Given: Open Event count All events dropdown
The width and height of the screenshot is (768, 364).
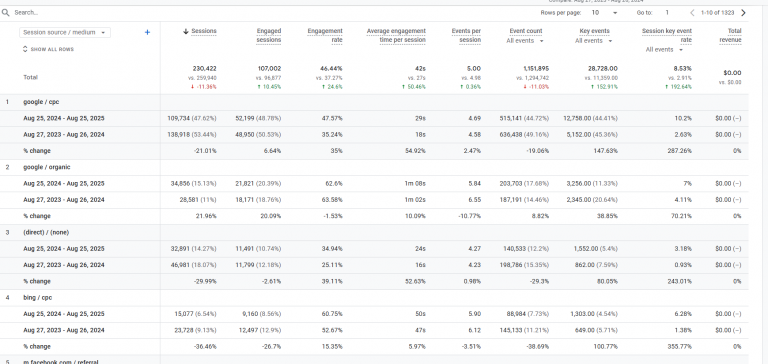Looking at the screenshot, I should [x=525, y=41].
